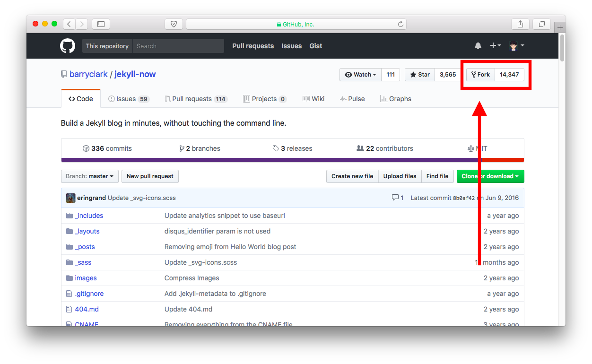Open the plus create-new menu
This screenshot has width=592, height=364.
(x=495, y=45)
